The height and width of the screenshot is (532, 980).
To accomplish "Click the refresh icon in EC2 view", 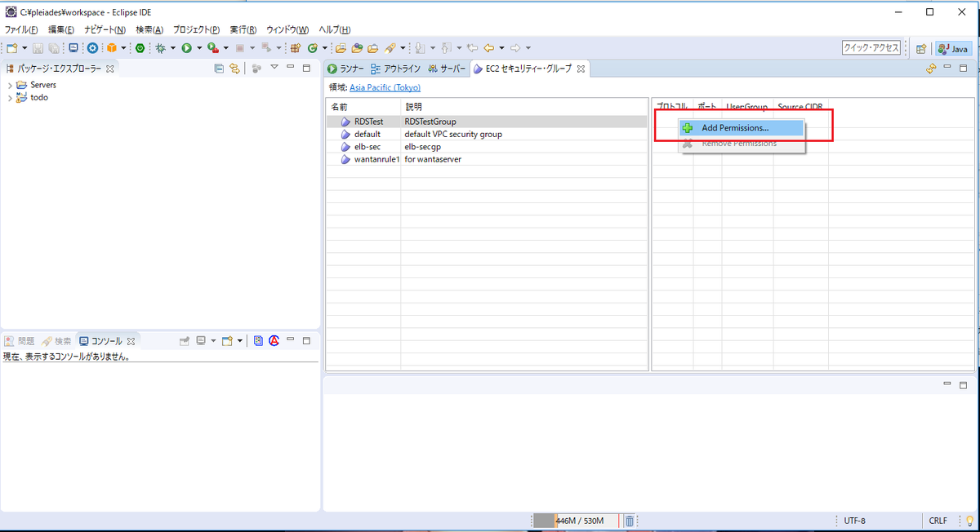I will 931,69.
